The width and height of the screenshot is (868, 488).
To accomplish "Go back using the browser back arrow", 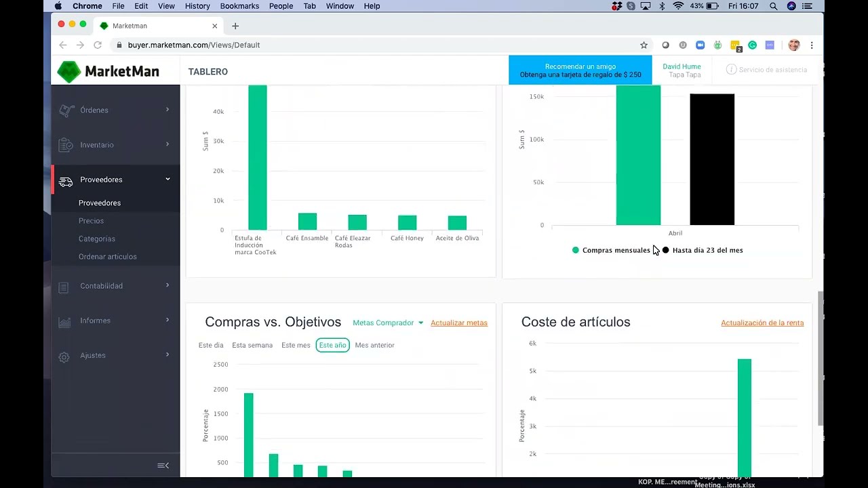I will pos(63,45).
